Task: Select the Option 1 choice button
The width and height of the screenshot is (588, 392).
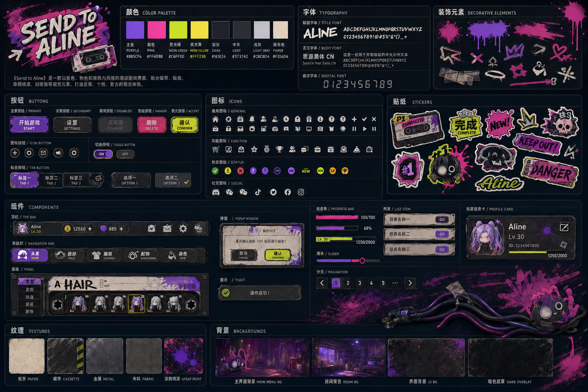Action: coord(130,180)
